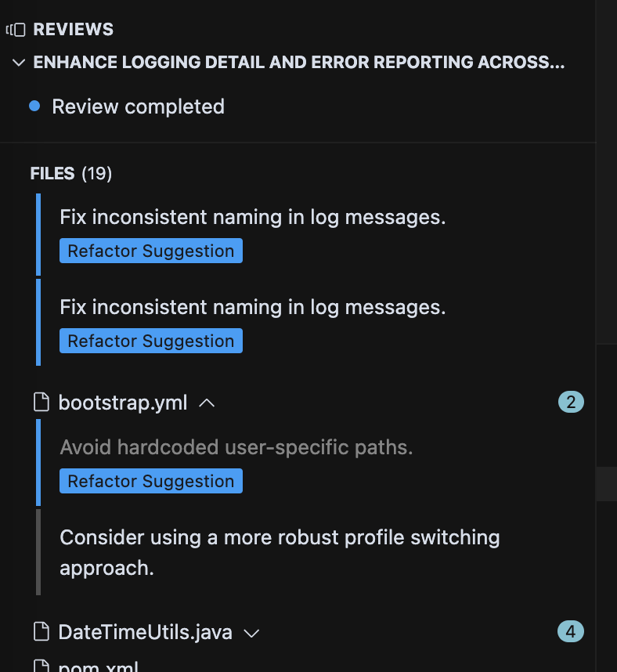Open the first Fix inconsistent naming comment
The image size is (617, 672).
[x=253, y=217]
